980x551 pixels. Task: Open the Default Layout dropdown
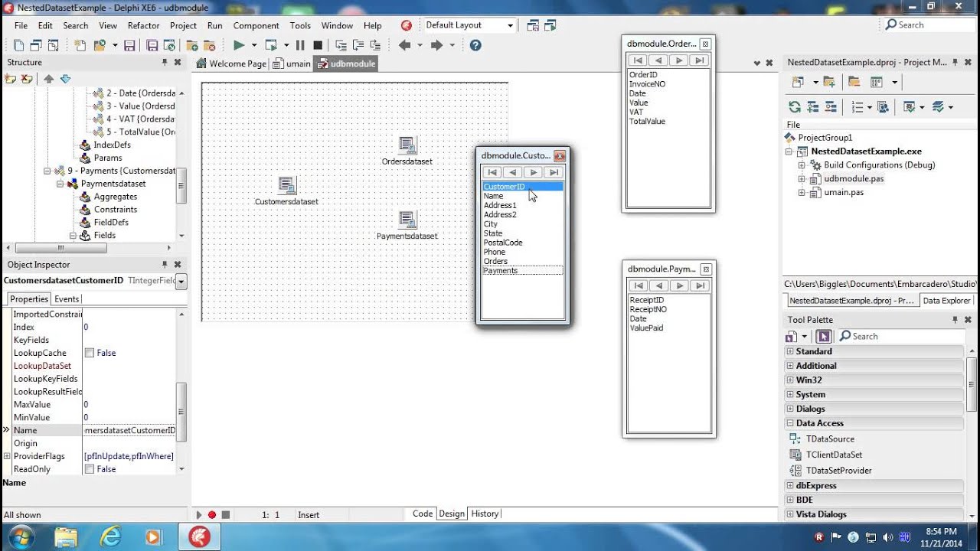[x=510, y=25]
